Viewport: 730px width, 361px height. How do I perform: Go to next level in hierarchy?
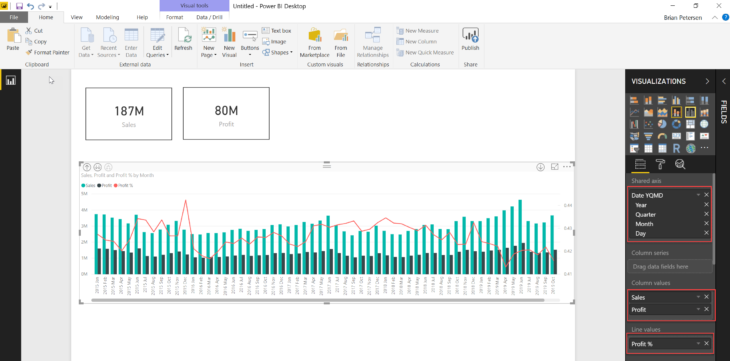click(x=97, y=167)
